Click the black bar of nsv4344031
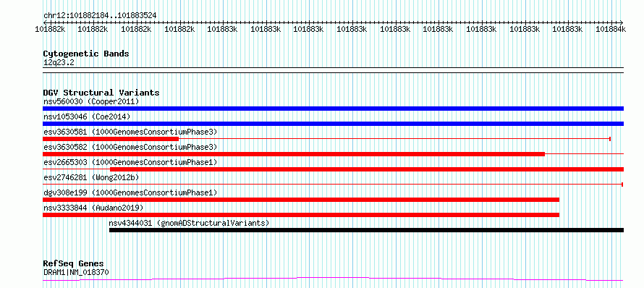 coord(366,230)
